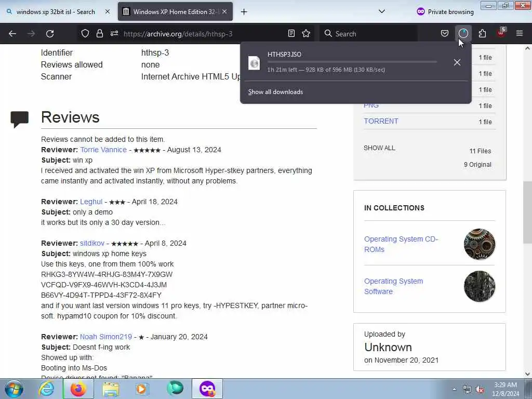Open the Pocket save icon
532x399 pixels.
[x=445, y=34]
